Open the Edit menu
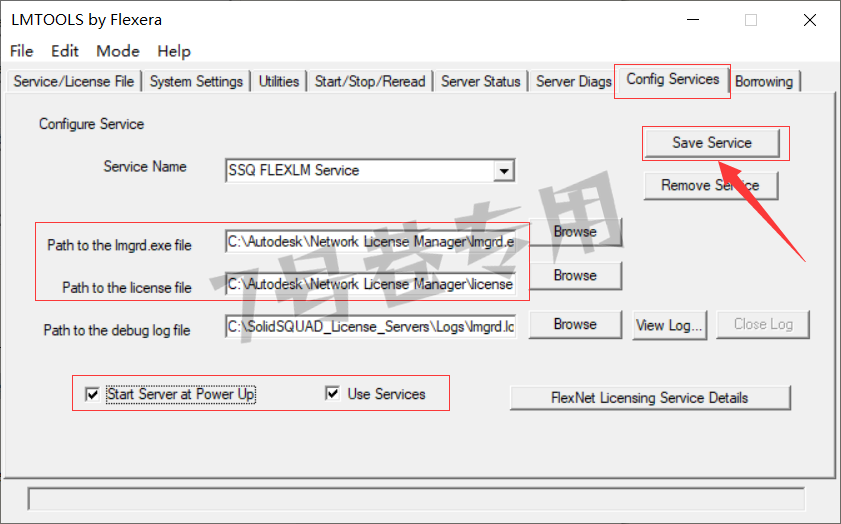 (x=64, y=51)
